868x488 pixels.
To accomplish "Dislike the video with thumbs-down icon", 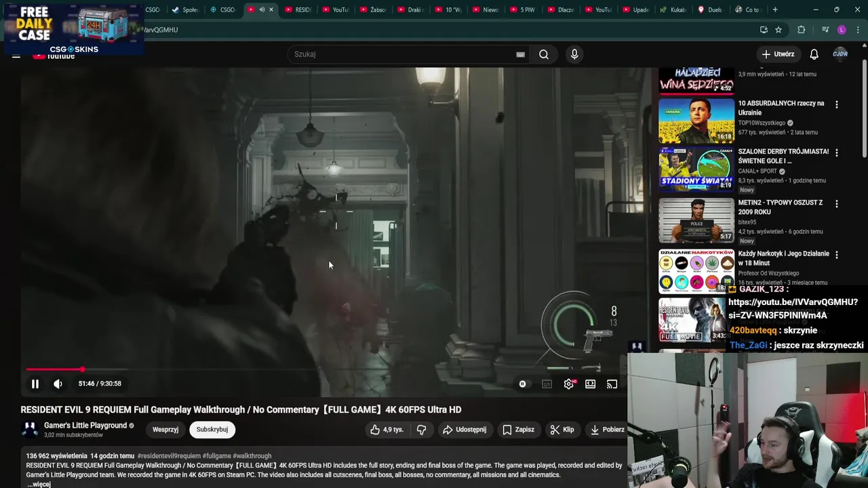I will click(x=421, y=430).
